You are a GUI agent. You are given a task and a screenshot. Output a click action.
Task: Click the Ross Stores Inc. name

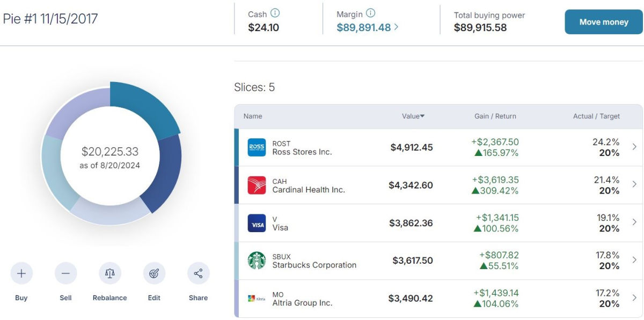(302, 152)
